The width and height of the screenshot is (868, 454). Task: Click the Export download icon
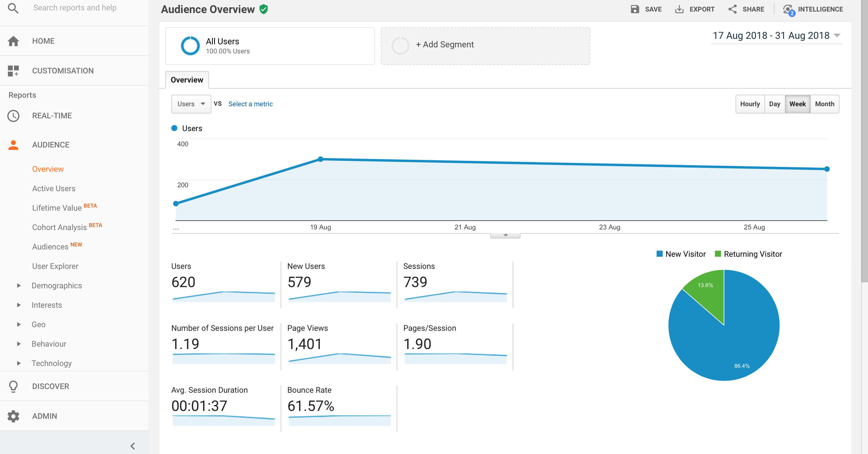point(679,9)
